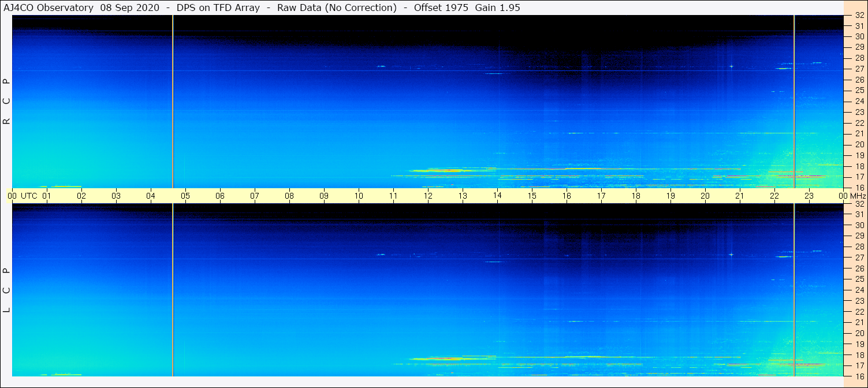
Task: Select the Offset 1975 value
Action: coord(441,8)
